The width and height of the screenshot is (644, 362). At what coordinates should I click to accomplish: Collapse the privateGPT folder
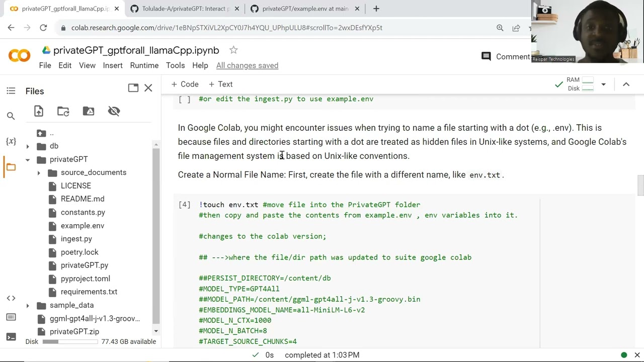pyautogui.click(x=28, y=159)
